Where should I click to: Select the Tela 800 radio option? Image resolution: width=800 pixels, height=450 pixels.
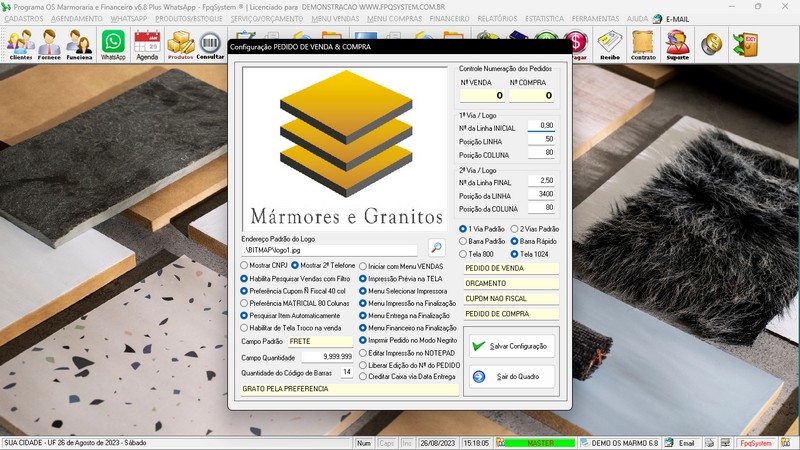click(x=463, y=254)
